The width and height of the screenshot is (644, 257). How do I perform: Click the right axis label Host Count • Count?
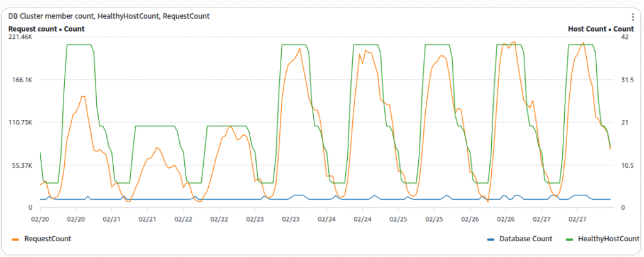[601, 29]
